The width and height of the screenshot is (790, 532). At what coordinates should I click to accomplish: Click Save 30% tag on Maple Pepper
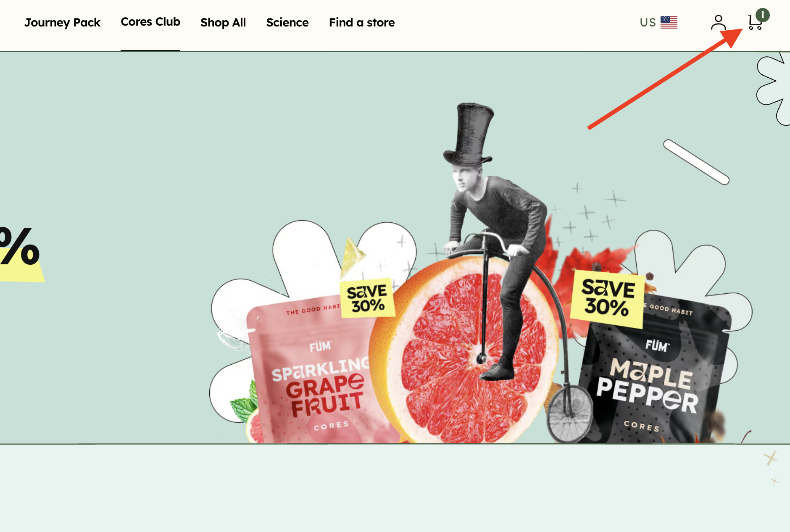point(607,299)
